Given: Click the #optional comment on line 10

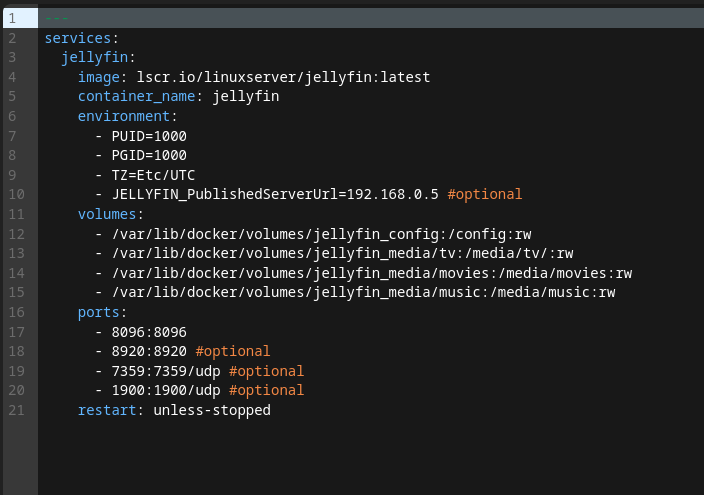Looking at the screenshot, I should coord(485,194).
